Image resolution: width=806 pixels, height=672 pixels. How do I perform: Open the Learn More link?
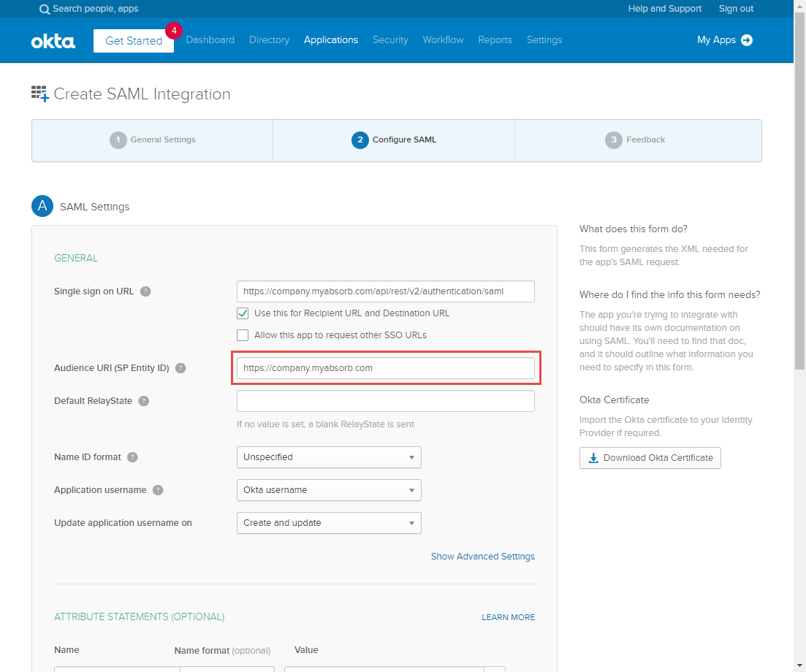(x=508, y=617)
